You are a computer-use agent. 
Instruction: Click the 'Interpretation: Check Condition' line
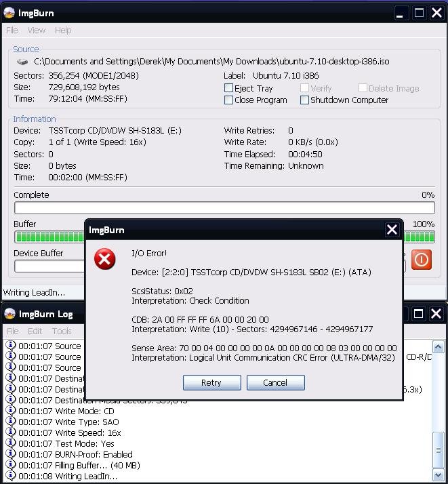(x=190, y=301)
